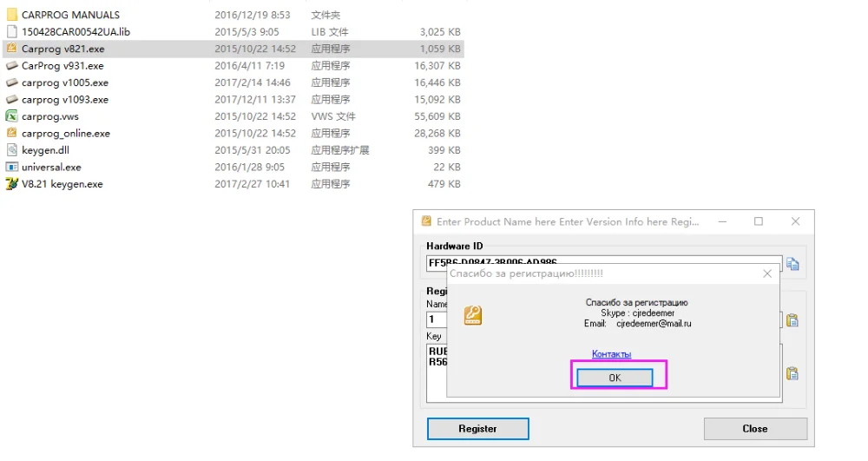Screen dimensions: 868x461
Task: Click the key icon in the message dialog
Action: pos(473,315)
